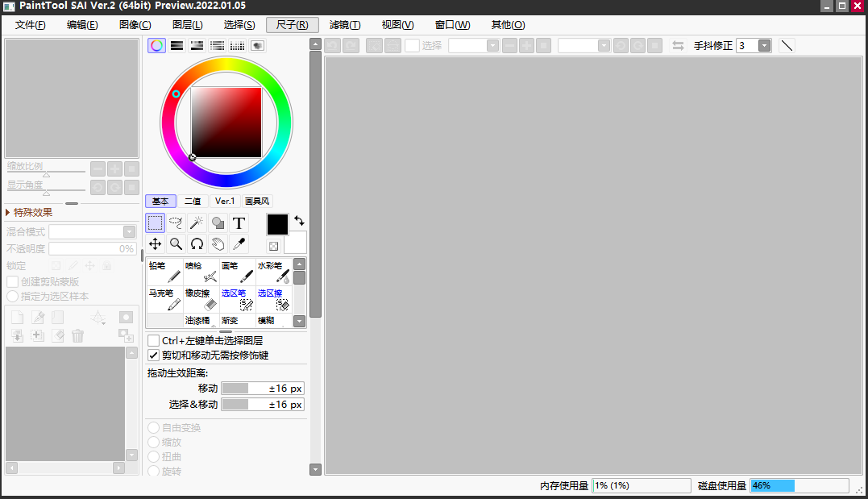Image resolution: width=868 pixels, height=499 pixels.
Task: Select the 铅笔 pencil brush
Action: pos(164,272)
